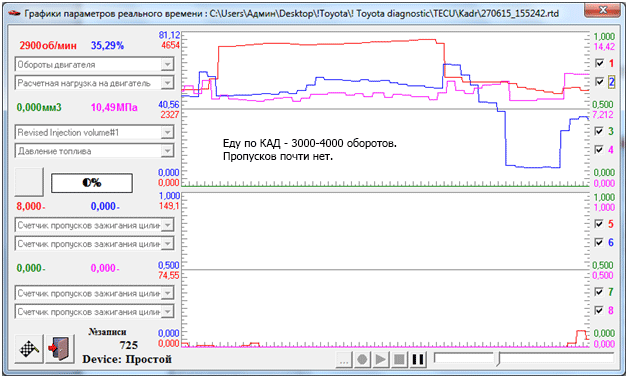Click the checkered flag icon button
Image resolution: width=628 pixels, height=378 pixels.
tap(29, 349)
